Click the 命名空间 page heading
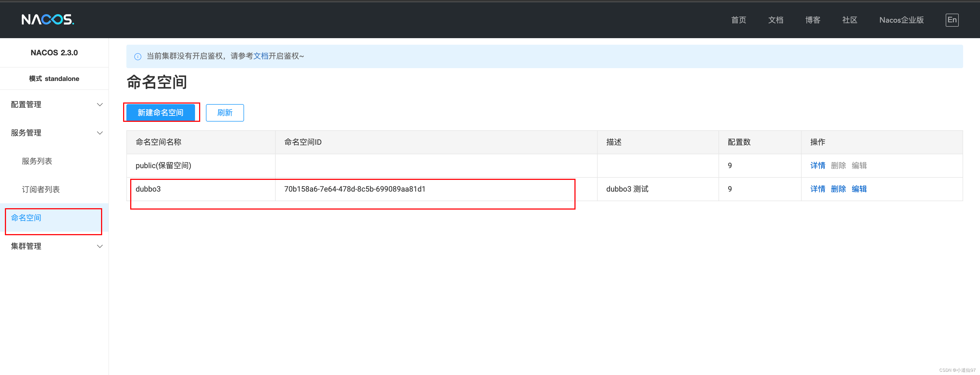Image resolution: width=980 pixels, height=375 pixels. tap(157, 82)
